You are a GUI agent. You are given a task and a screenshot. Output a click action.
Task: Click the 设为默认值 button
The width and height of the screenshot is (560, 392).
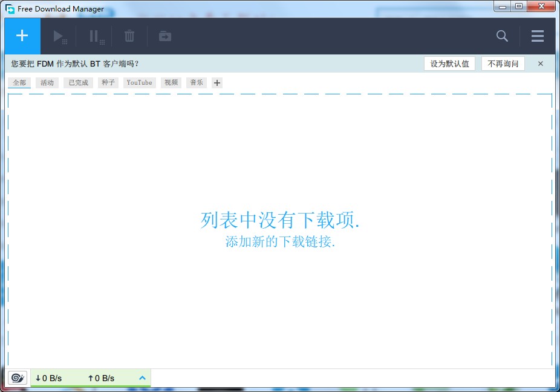coord(449,64)
